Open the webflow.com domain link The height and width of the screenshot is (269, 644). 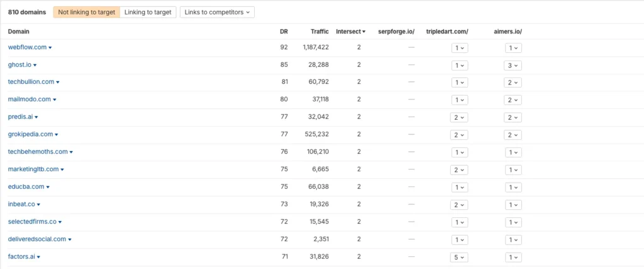[x=27, y=47]
